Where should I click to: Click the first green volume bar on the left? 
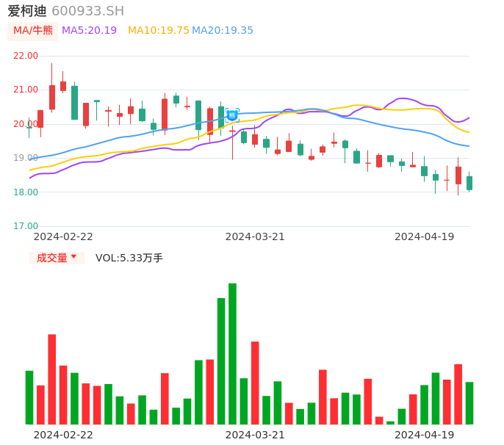[x=29, y=397]
